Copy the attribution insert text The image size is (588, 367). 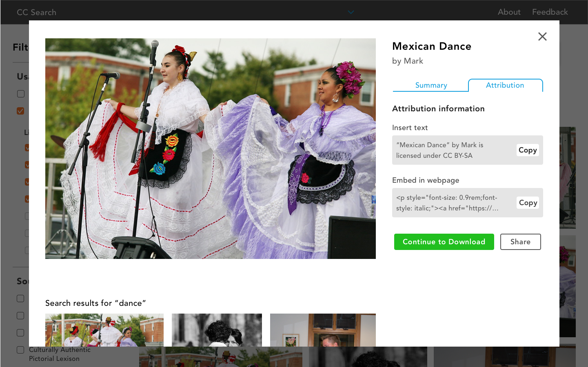pos(528,150)
